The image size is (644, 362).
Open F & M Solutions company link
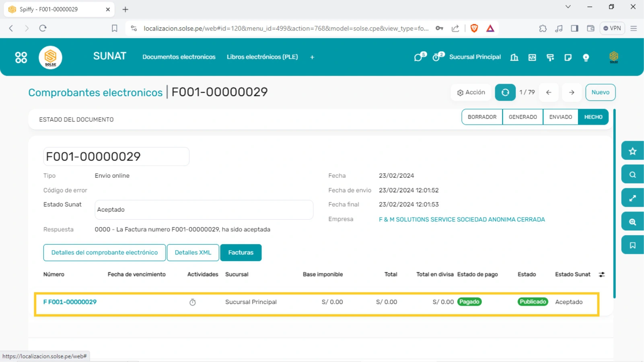pyautogui.click(x=461, y=220)
